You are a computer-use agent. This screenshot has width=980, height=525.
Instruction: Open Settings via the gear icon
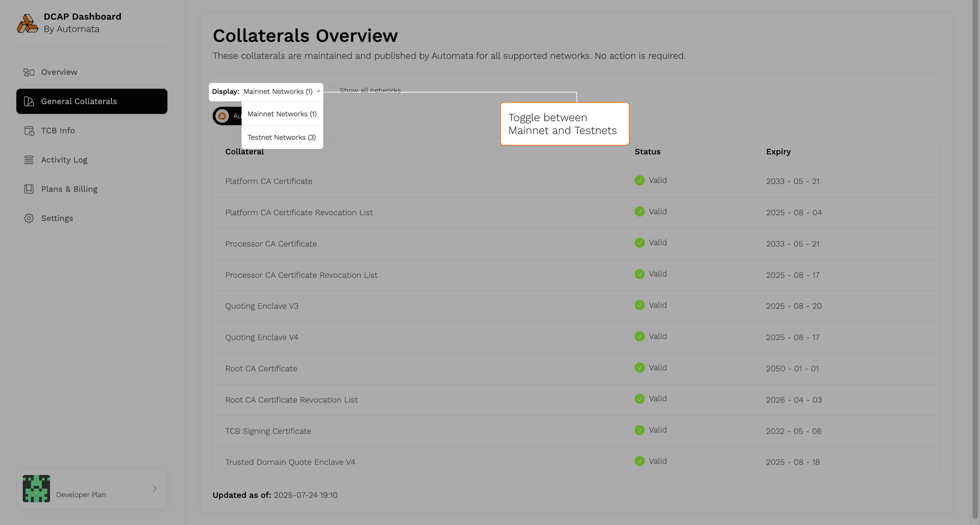[x=29, y=218]
